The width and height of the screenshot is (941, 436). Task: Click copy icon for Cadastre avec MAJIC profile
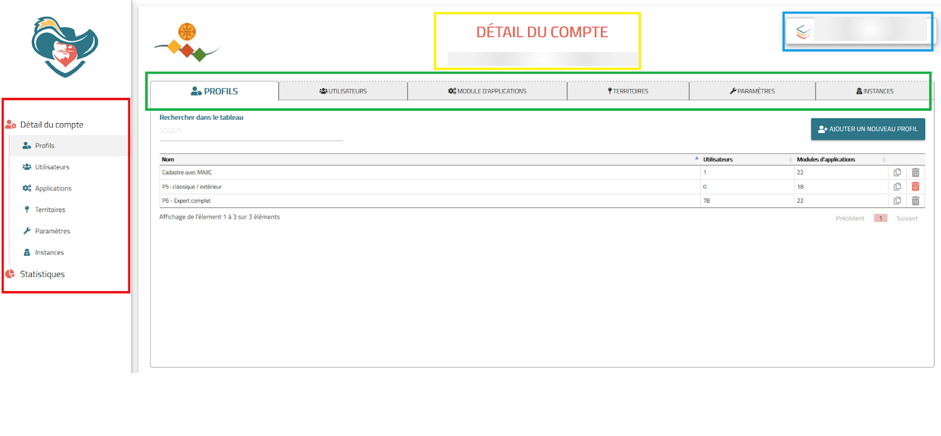pos(897,173)
